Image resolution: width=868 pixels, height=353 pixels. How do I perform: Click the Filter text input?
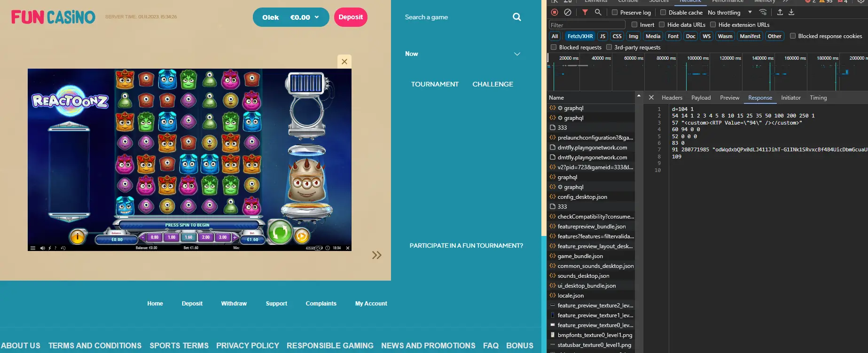point(587,25)
